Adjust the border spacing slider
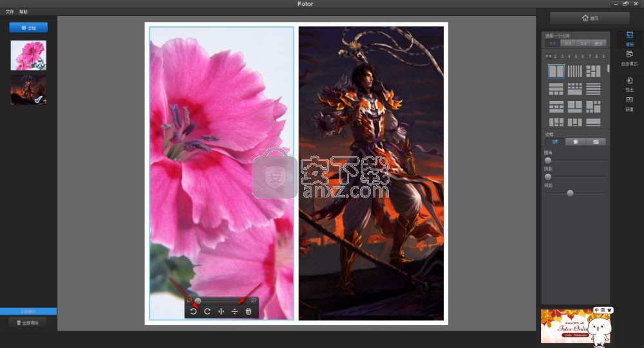This screenshot has width=644, height=348. [570, 193]
